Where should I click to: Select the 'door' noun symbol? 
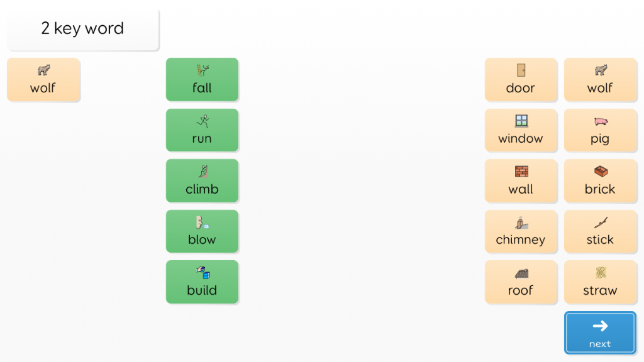(521, 79)
